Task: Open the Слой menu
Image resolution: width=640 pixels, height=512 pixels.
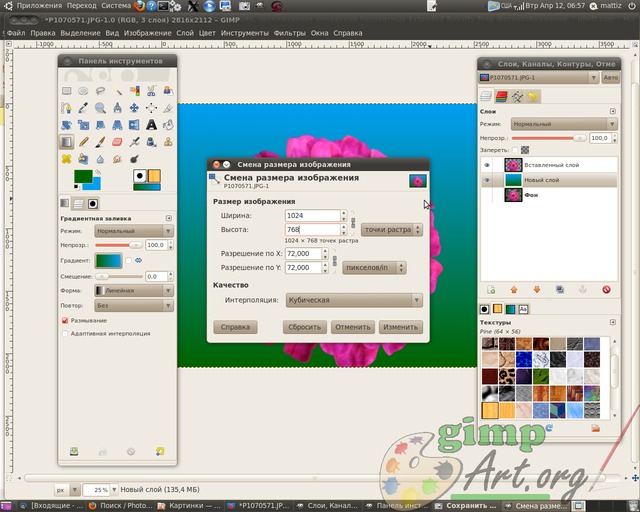Action: [x=185, y=33]
